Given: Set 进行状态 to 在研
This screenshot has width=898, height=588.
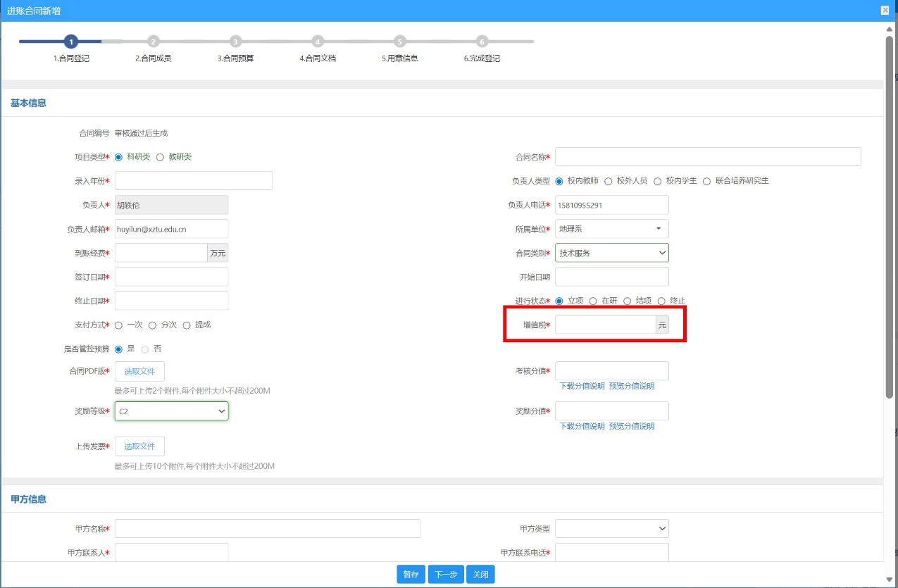Looking at the screenshot, I should click(x=593, y=301).
